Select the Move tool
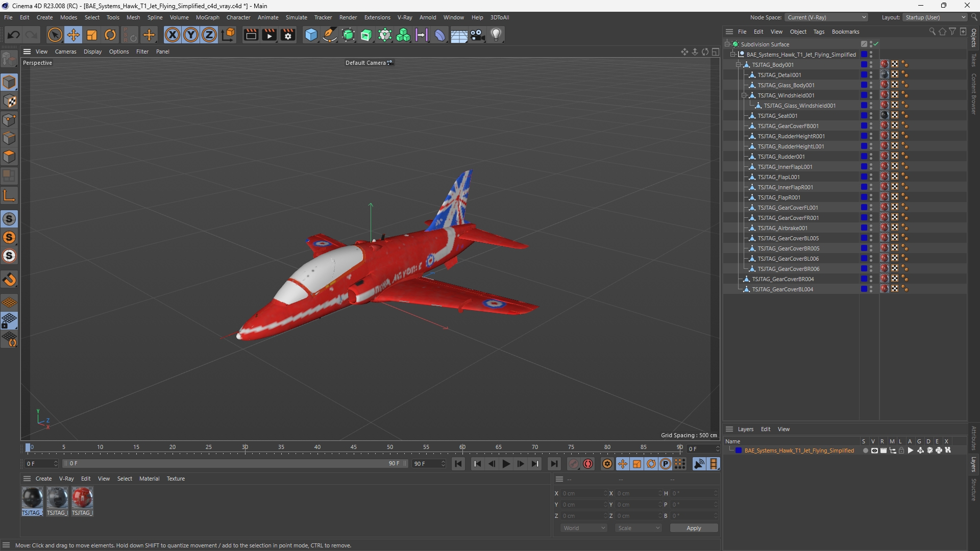 (x=73, y=35)
